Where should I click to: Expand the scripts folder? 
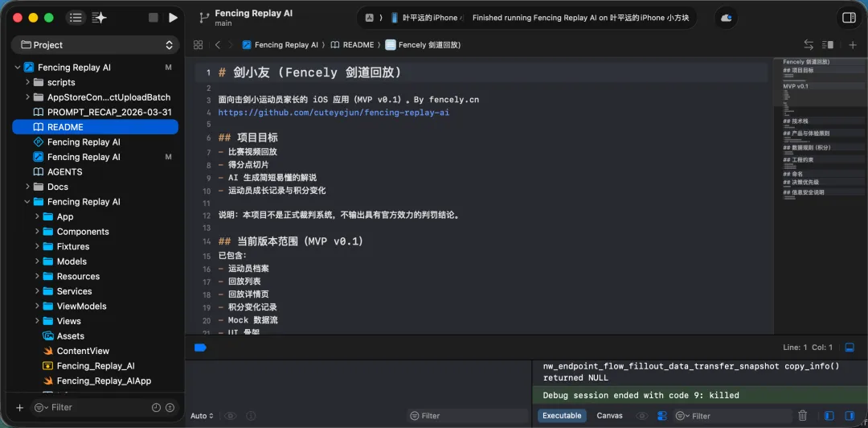coord(27,83)
